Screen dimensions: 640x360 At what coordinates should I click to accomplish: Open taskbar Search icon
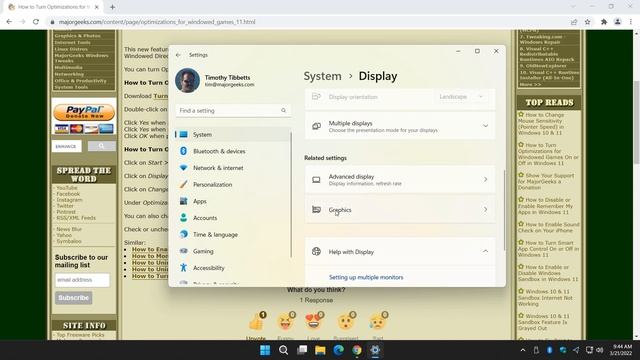[283, 350]
